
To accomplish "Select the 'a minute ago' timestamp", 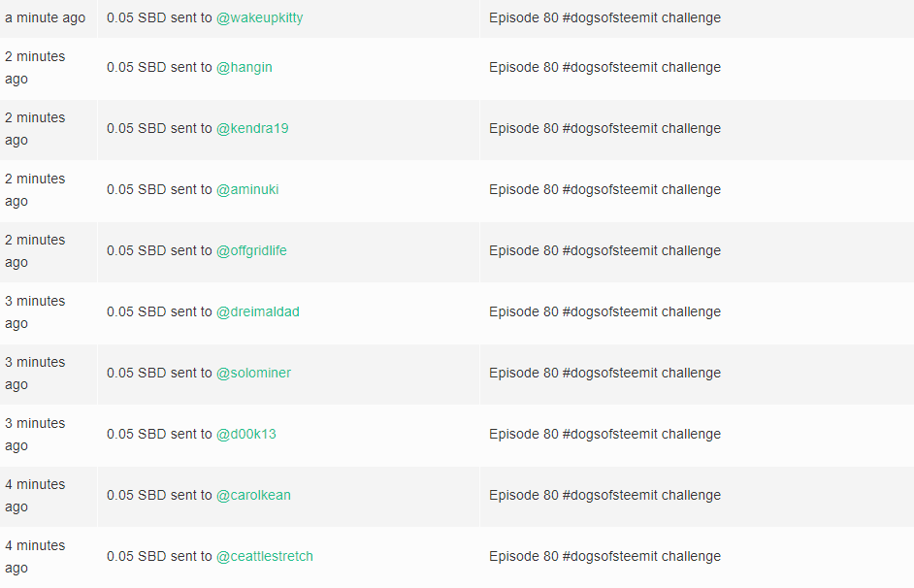I will tap(46, 18).
